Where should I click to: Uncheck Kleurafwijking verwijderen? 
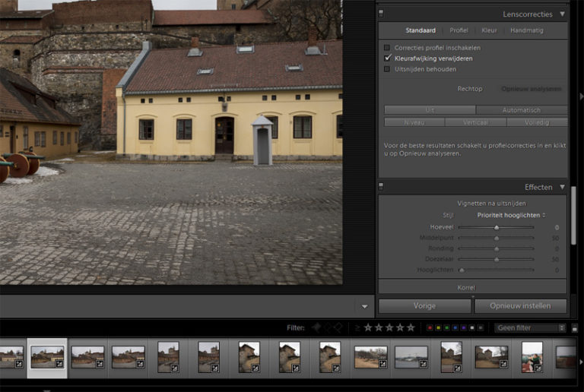point(387,58)
